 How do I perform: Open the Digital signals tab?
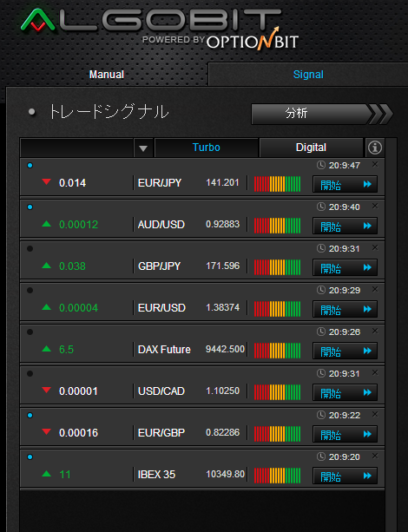[311, 148]
